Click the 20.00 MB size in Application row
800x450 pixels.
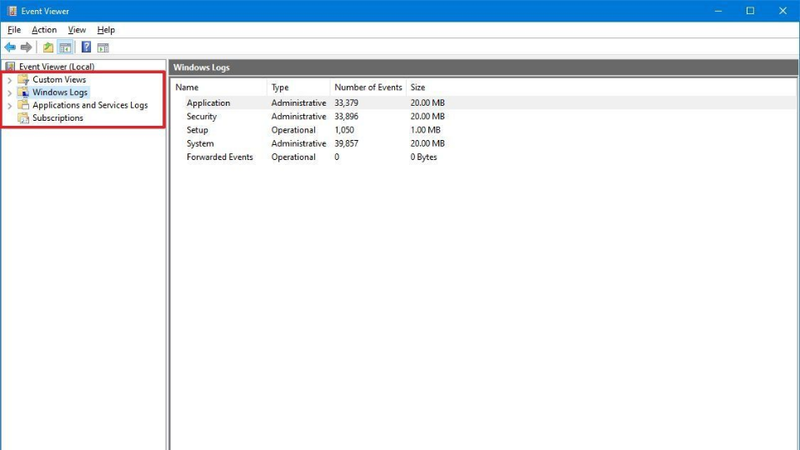428,103
